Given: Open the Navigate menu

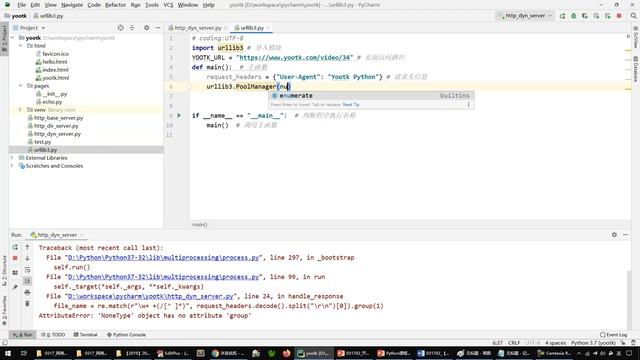Looking at the screenshot, I should (72, 5).
